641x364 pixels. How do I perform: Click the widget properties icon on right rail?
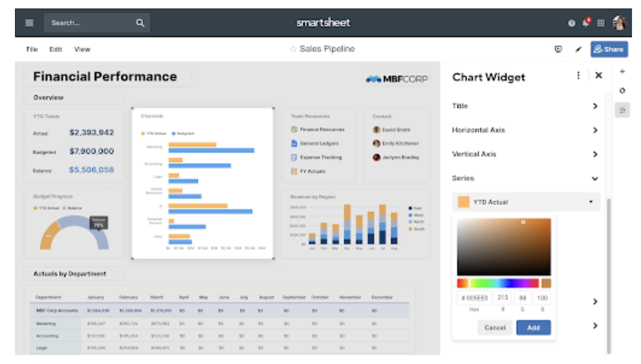(x=622, y=110)
